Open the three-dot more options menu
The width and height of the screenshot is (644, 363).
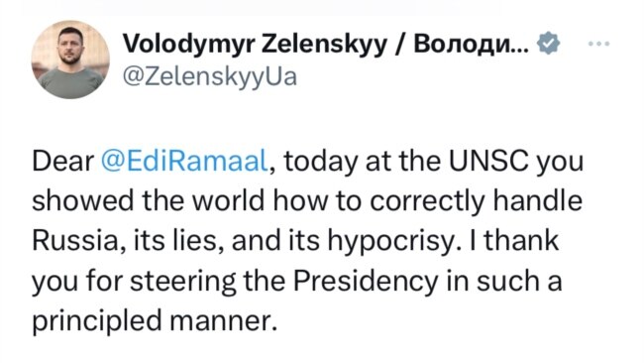click(x=598, y=44)
